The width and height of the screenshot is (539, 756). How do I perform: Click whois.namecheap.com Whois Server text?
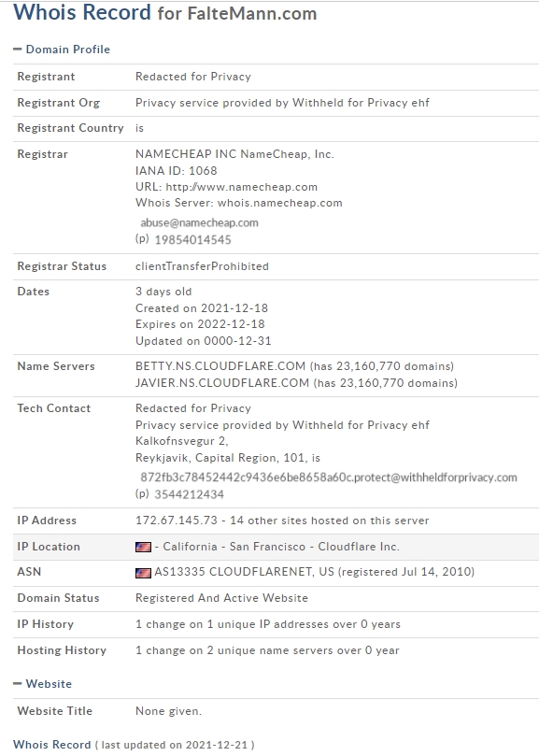click(279, 203)
